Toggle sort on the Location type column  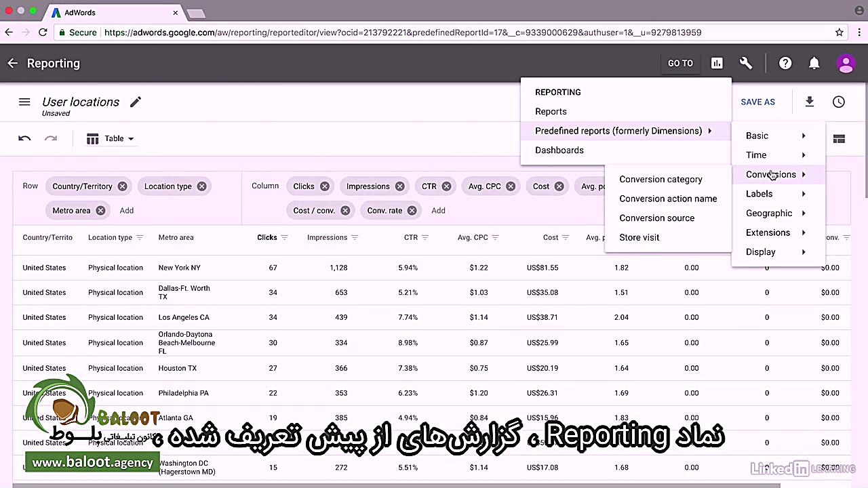click(x=140, y=237)
